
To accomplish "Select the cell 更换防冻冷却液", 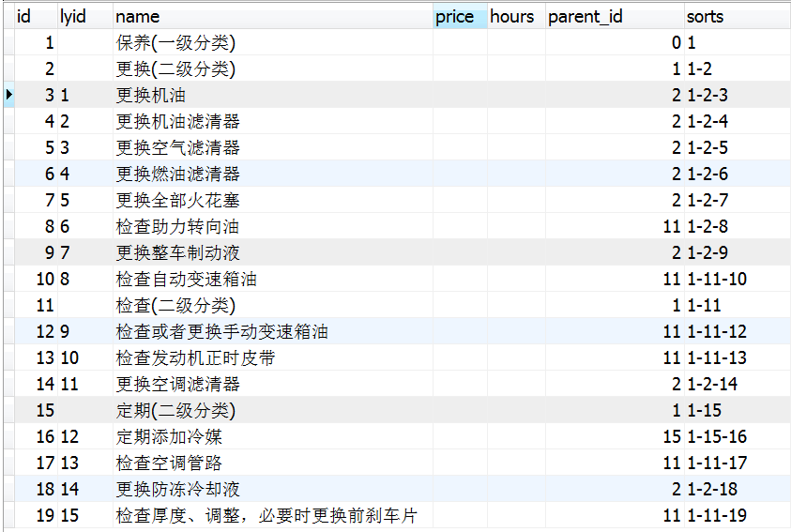I will click(x=272, y=489).
